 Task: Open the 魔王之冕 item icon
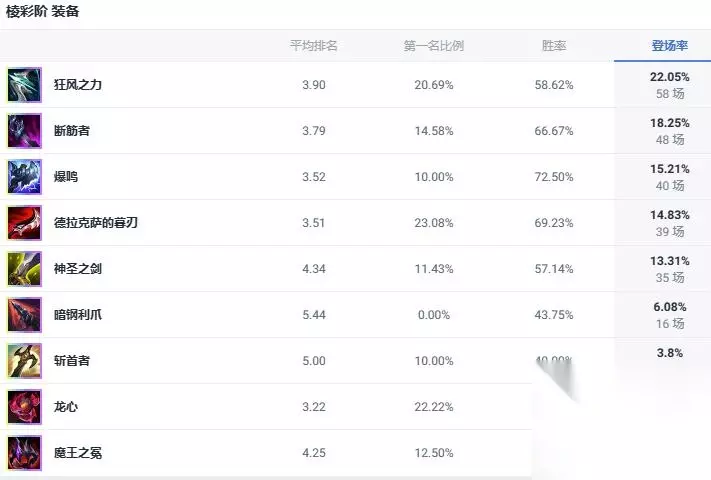point(24,453)
